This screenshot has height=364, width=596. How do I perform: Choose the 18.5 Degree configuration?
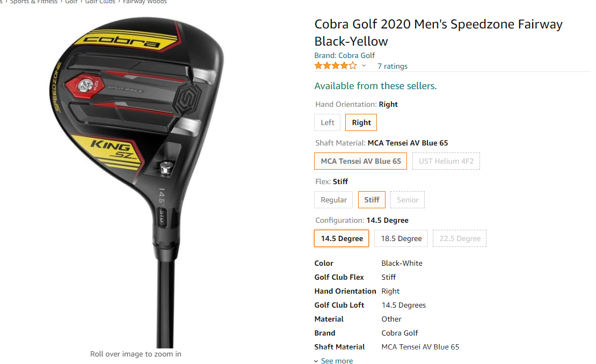point(401,238)
